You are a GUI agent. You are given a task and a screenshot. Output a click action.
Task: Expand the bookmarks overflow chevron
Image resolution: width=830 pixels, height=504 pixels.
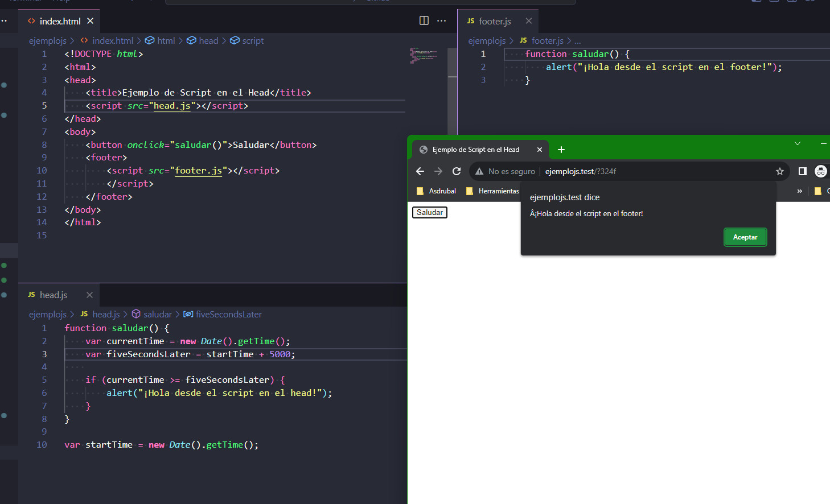pyautogui.click(x=800, y=191)
